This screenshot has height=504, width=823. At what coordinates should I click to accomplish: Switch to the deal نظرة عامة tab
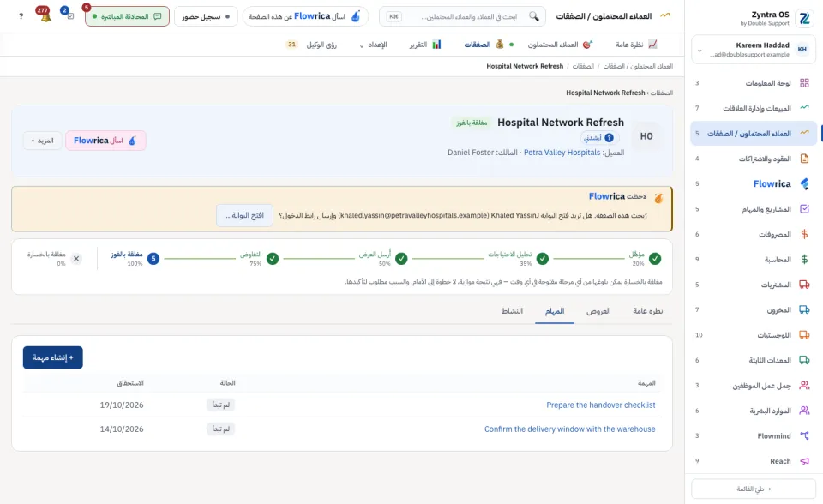click(x=648, y=311)
